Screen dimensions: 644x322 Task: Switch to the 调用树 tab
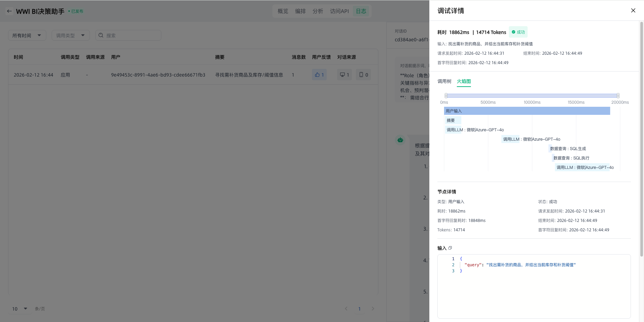pyautogui.click(x=444, y=81)
